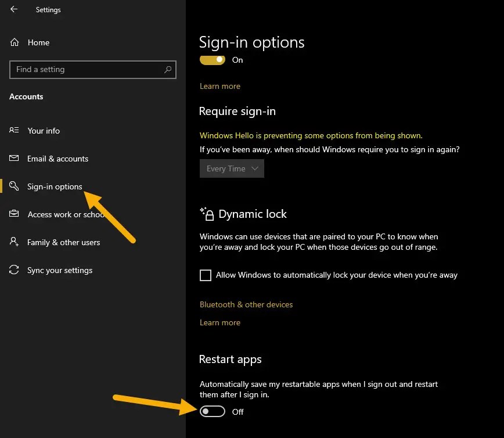Go to Home settings page
The height and width of the screenshot is (438, 504).
(38, 42)
